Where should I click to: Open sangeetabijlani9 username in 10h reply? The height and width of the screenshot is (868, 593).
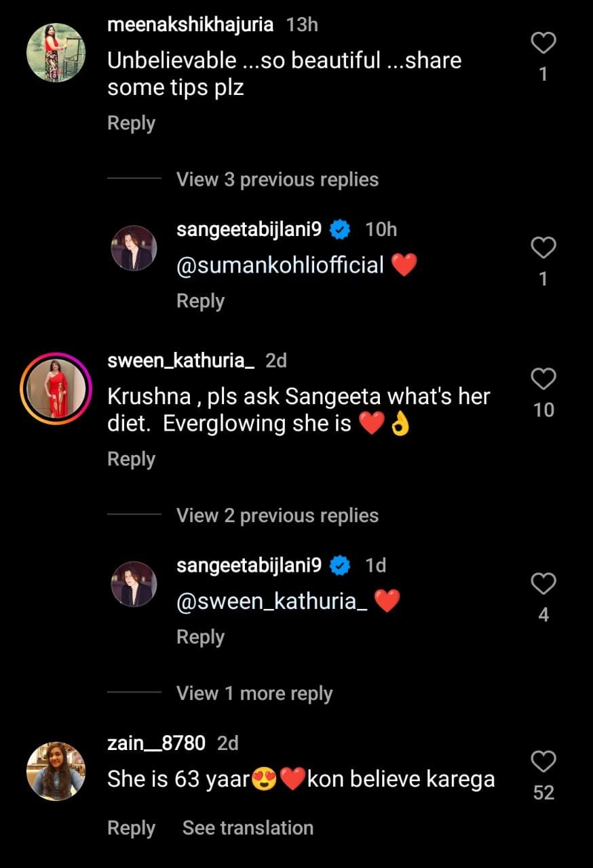[248, 229]
